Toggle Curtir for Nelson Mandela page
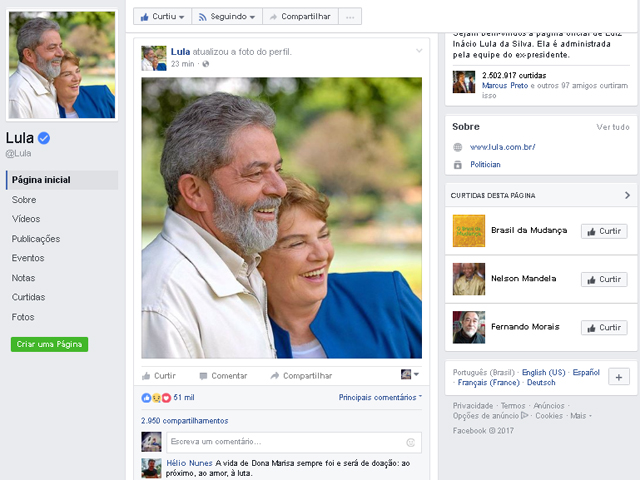Viewport: 640px width, 480px height. [x=604, y=279]
